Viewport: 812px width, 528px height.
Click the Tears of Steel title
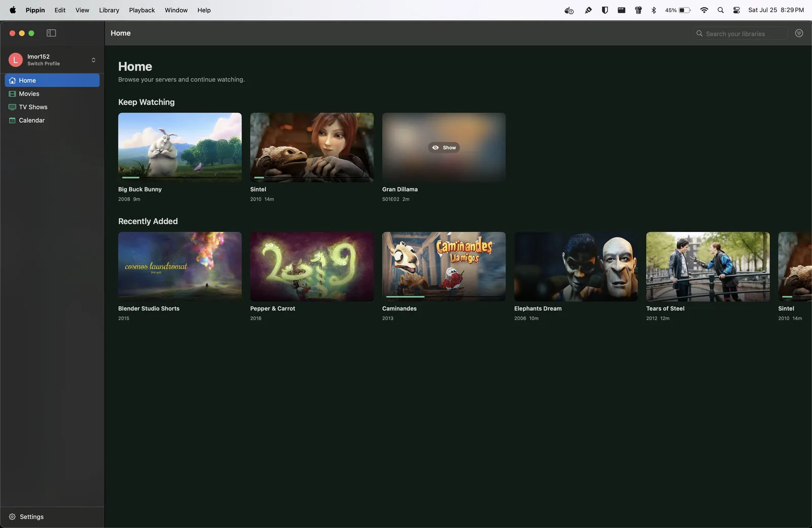click(665, 309)
